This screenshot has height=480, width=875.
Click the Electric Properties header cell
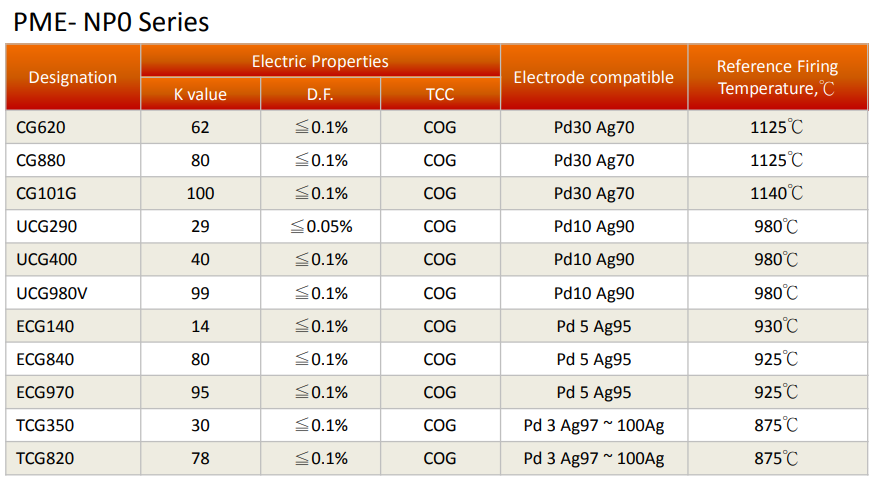(x=320, y=61)
